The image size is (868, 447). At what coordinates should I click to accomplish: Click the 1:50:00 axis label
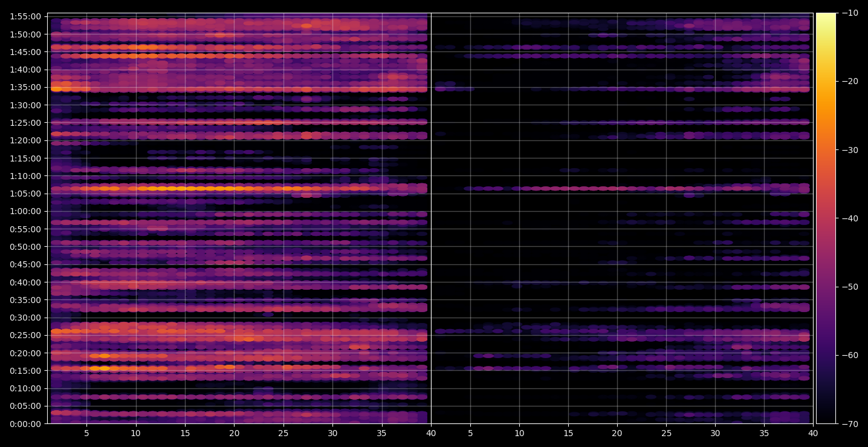pyautogui.click(x=25, y=34)
